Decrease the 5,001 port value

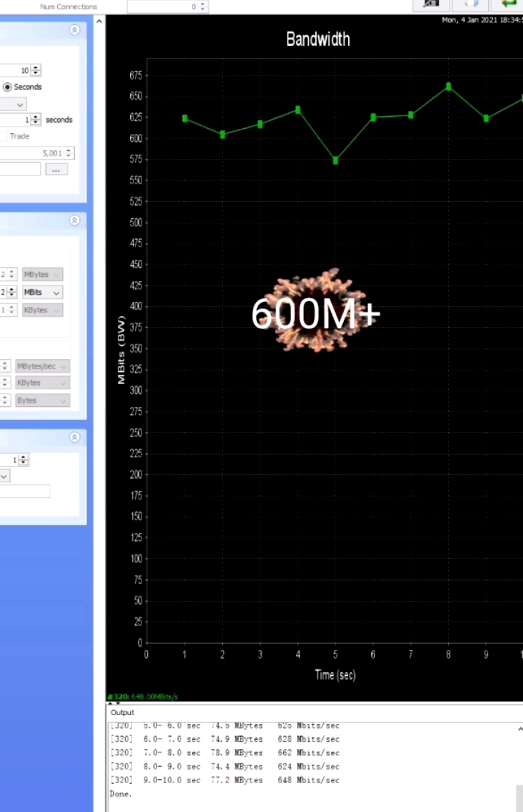point(68,156)
